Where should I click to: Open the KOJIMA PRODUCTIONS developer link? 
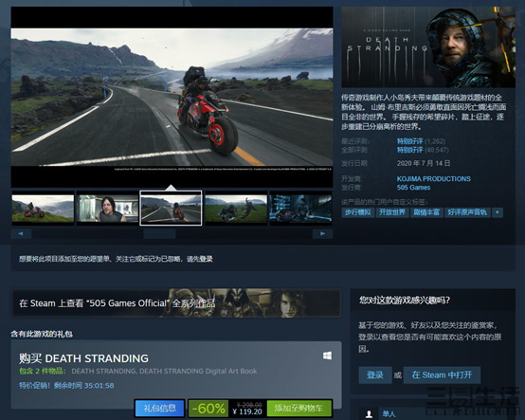[x=434, y=179]
